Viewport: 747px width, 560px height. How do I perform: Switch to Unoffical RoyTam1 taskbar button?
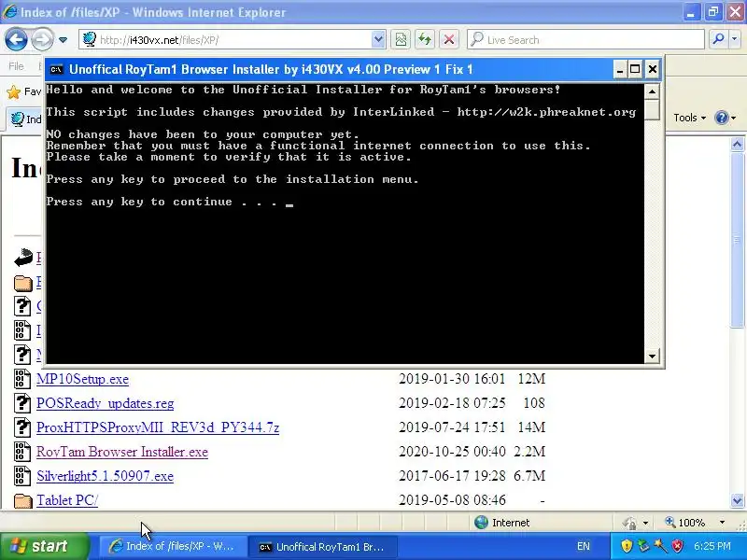point(323,547)
